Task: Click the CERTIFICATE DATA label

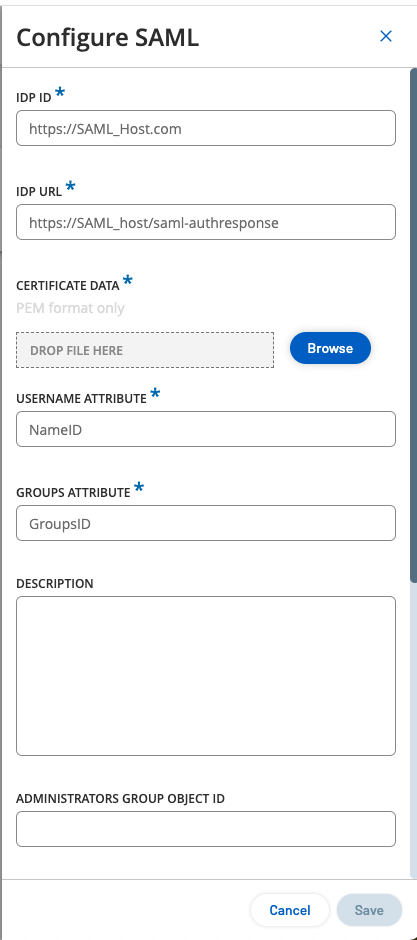Action: tap(68, 287)
